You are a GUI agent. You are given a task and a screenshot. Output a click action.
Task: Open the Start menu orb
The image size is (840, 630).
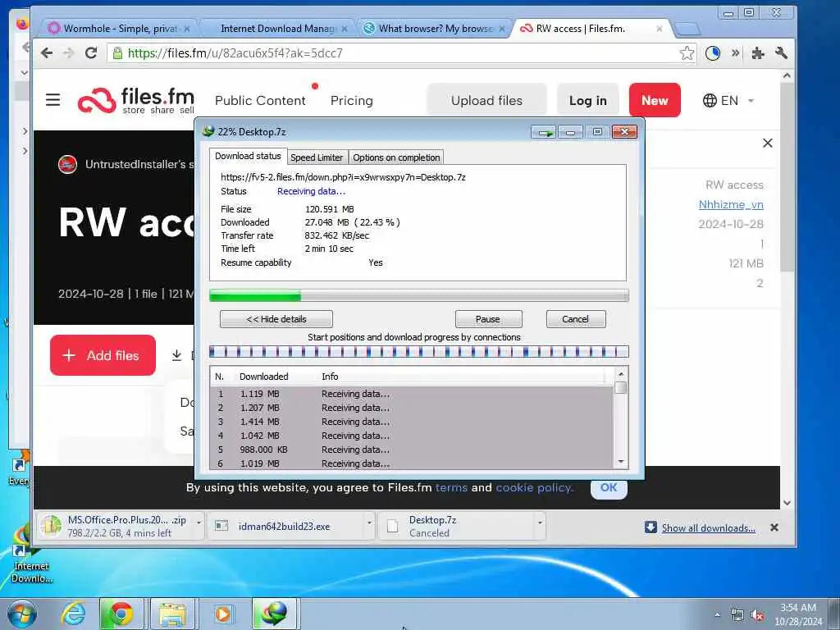click(22, 614)
